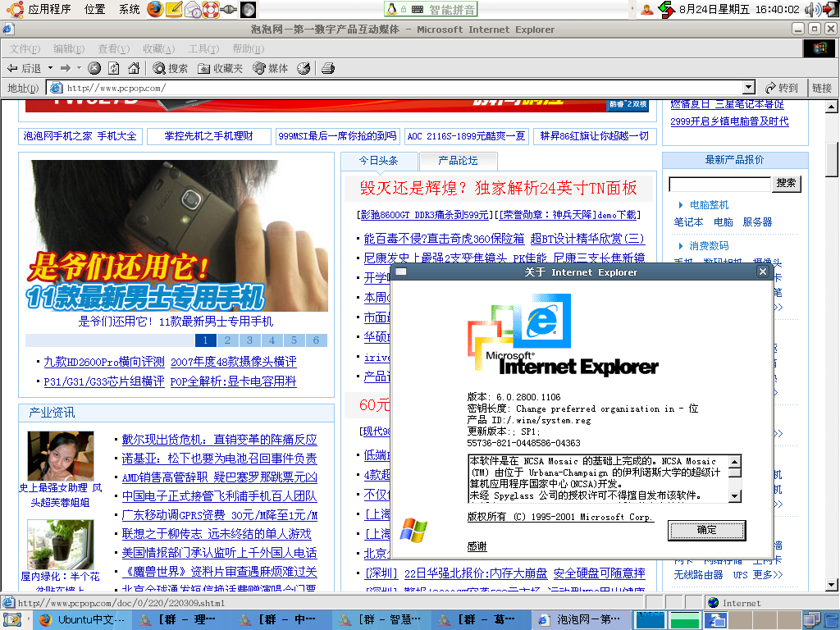
Task: Click the logout door icon in top panel
Action: 830,9
